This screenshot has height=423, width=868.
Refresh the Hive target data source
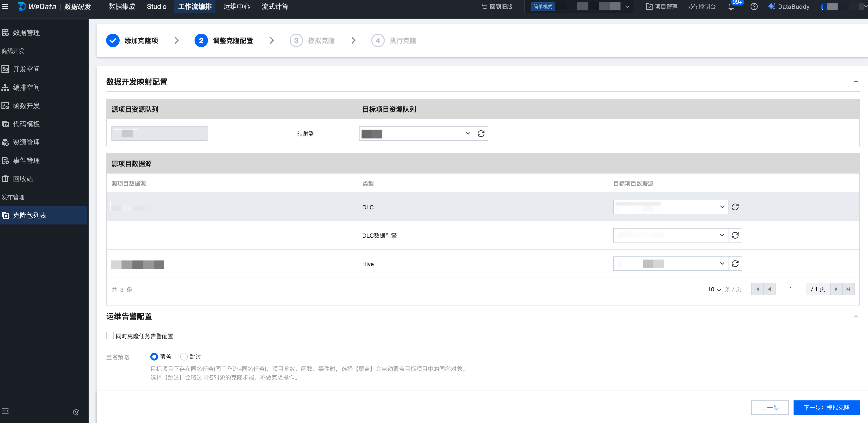coord(735,263)
